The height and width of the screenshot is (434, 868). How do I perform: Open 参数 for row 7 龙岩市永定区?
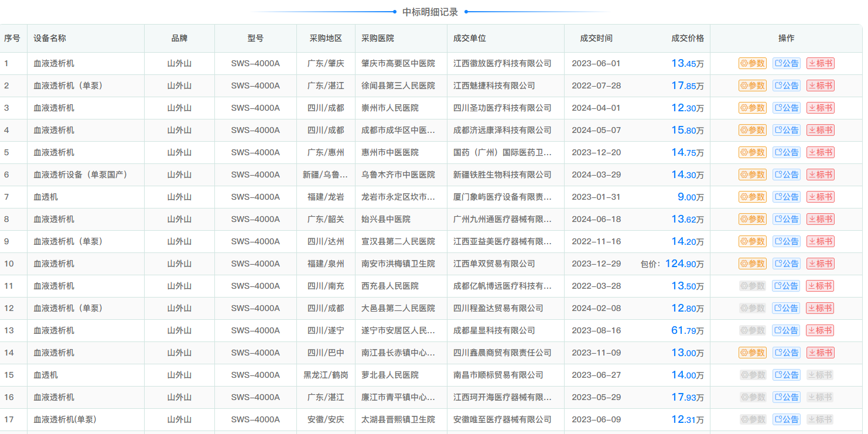click(753, 197)
